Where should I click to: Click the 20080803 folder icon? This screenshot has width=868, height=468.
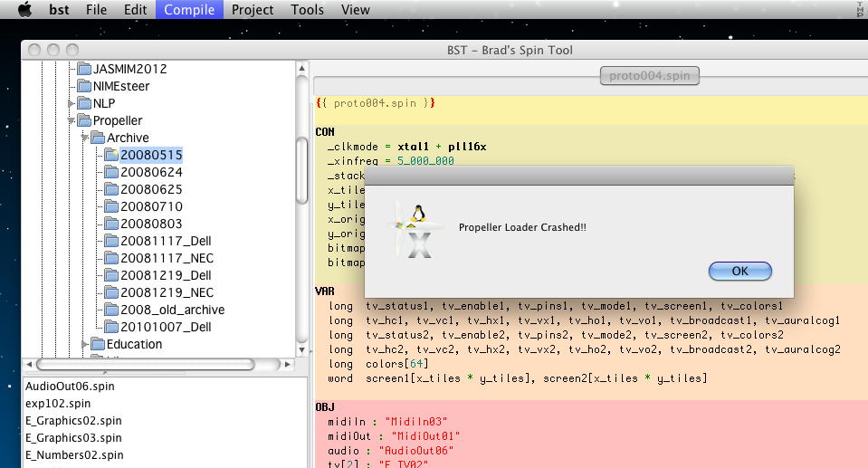tap(112, 224)
